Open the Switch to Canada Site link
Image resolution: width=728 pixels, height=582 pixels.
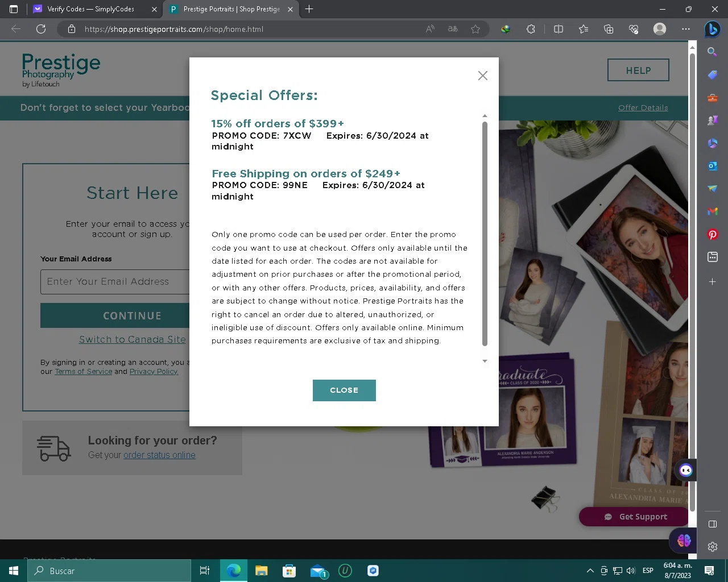132,339
